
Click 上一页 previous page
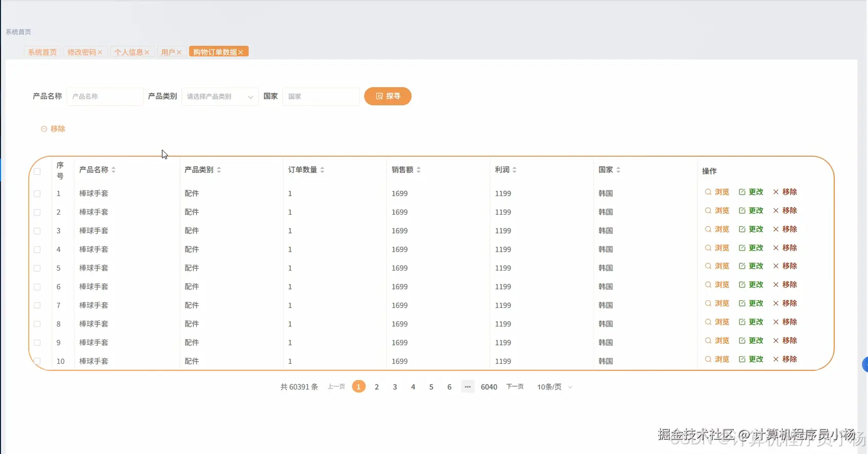pyautogui.click(x=336, y=387)
